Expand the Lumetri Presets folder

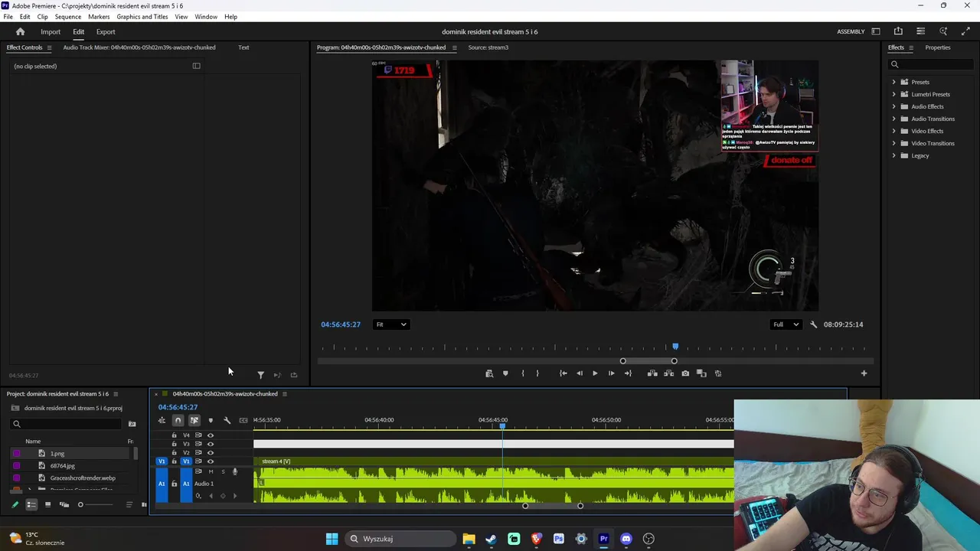(893, 94)
